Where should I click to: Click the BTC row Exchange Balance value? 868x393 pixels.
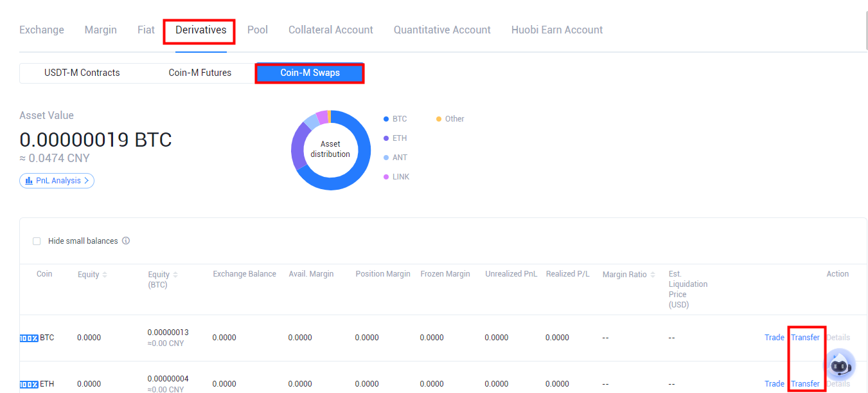224,338
